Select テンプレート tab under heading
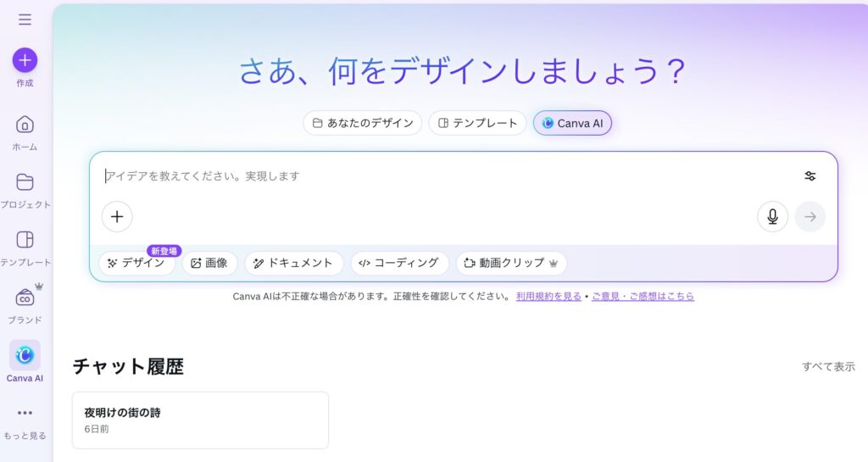 [x=477, y=123]
